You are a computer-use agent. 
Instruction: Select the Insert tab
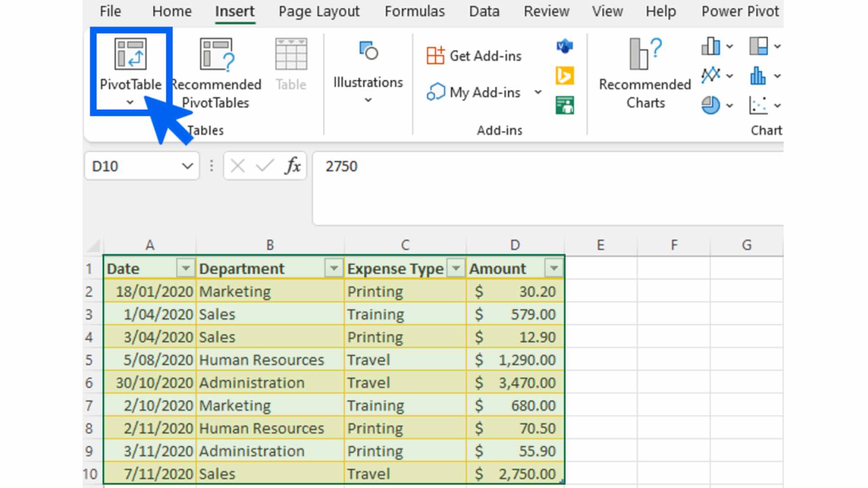tap(235, 11)
